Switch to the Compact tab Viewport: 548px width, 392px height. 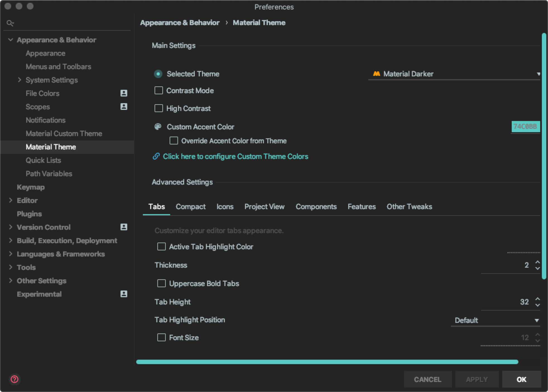point(191,207)
